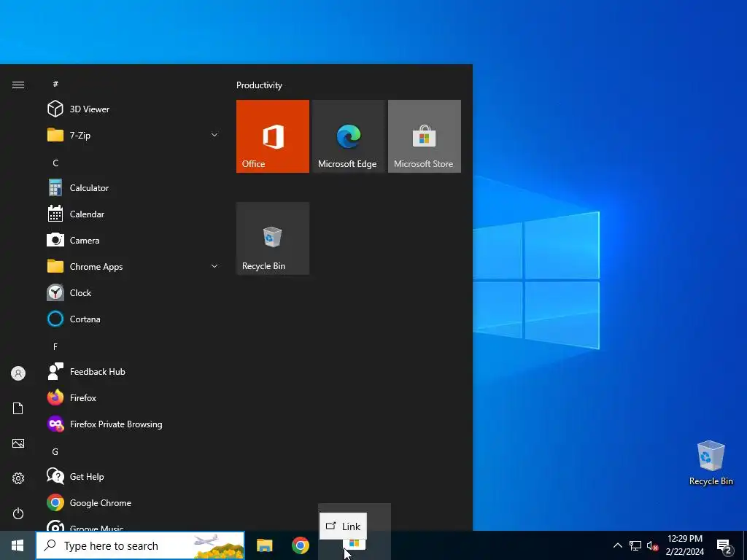Open Firefox Private Browsing

pos(133,424)
